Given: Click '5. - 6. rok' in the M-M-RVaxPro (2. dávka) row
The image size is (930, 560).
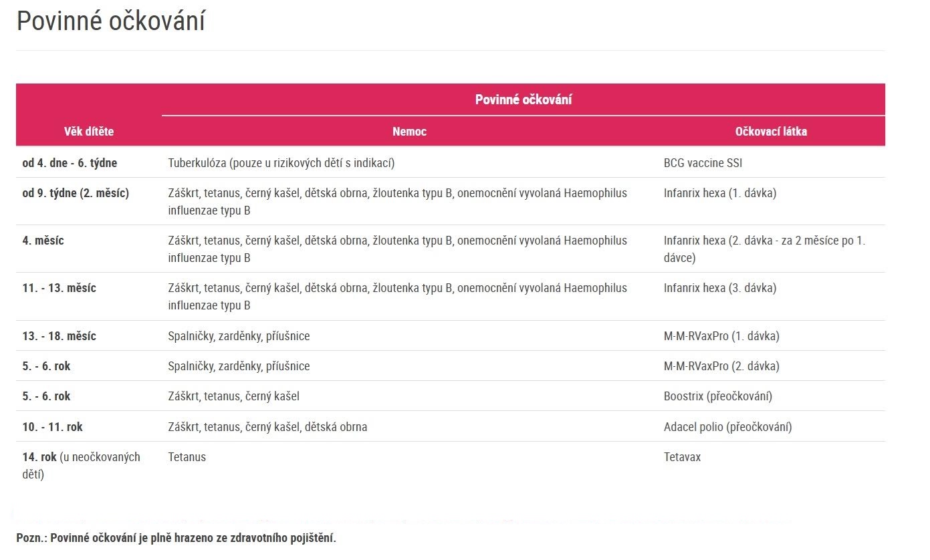Looking at the screenshot, I should [46, 366].
